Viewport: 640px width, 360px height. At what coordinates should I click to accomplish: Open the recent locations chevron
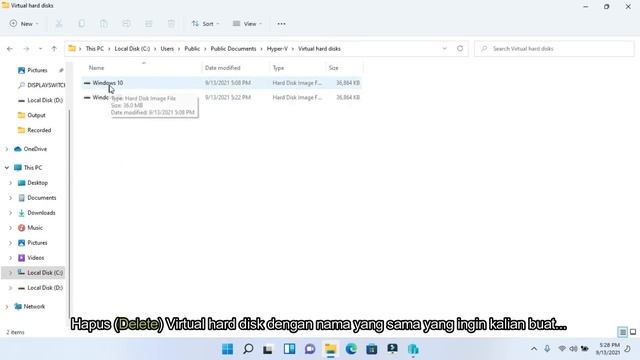click(40, 49)
